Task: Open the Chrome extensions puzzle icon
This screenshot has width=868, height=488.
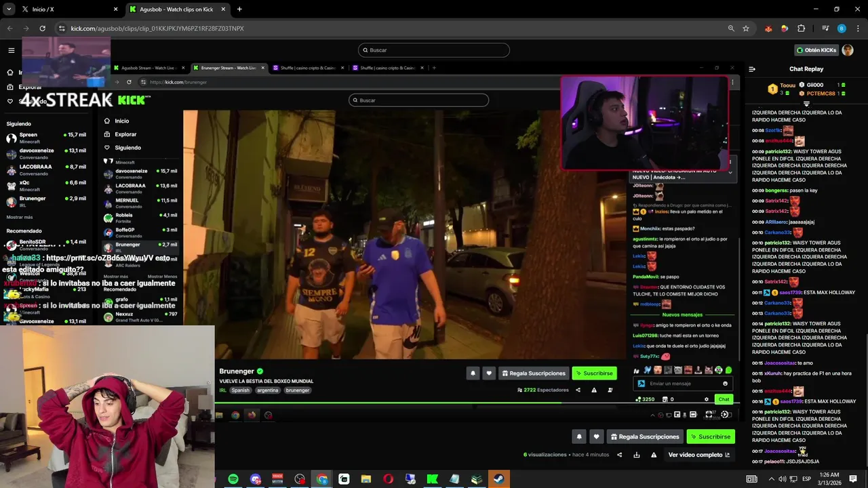Action: pos(801,28)
